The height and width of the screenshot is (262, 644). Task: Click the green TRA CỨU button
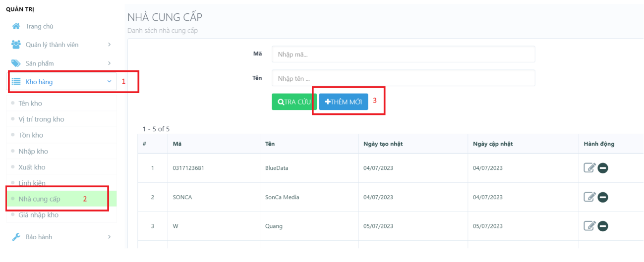(294, 102)
